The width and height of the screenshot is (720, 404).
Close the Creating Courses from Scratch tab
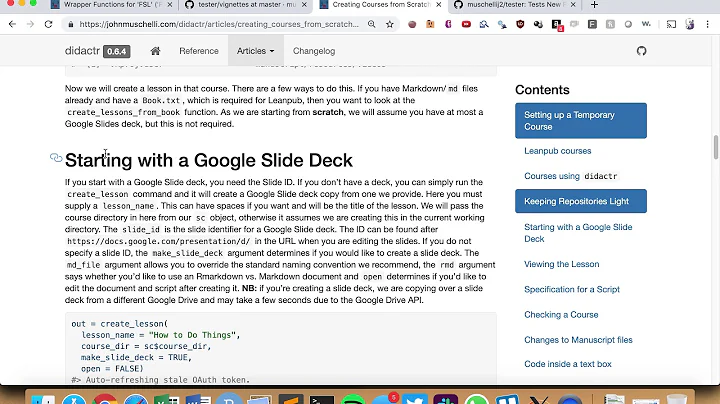[439, 5]
